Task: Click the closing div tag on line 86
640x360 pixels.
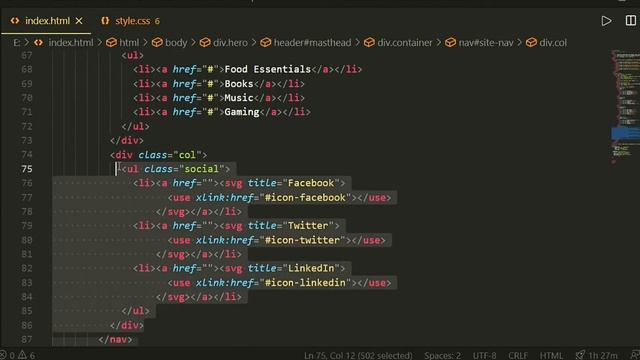Action: (127, 325)
